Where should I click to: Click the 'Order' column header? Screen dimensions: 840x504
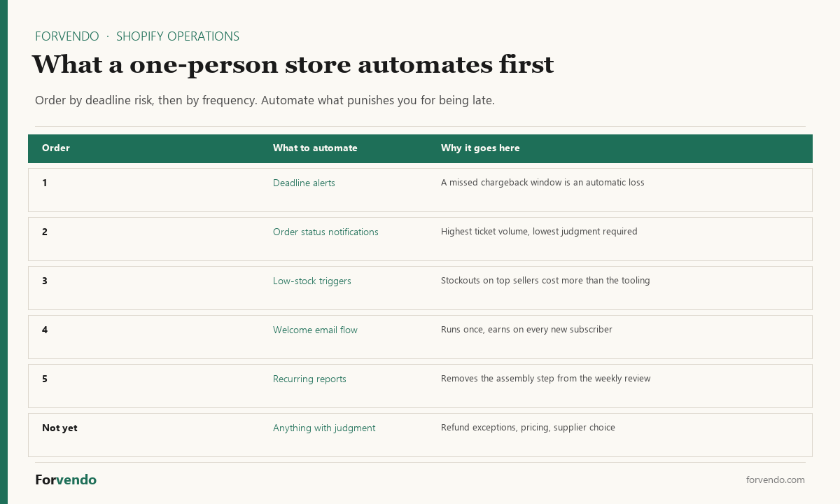point(56,148)
